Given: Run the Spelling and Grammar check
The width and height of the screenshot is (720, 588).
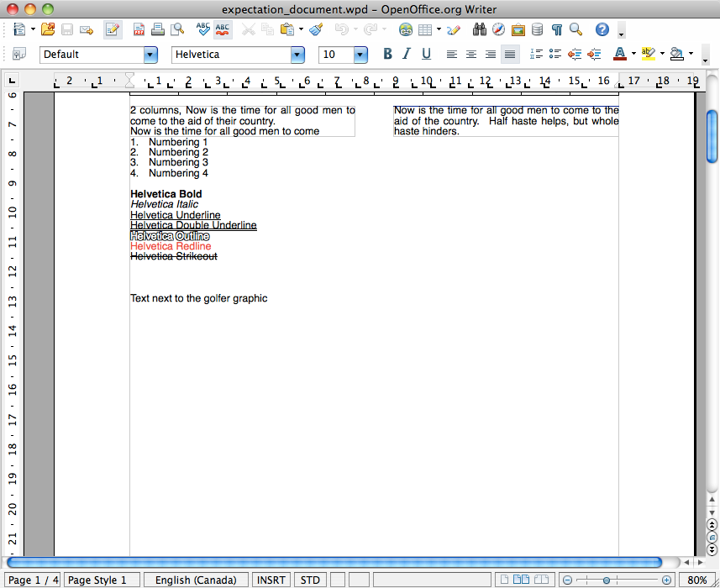Looking at the screenshot, I should point(202,30).
